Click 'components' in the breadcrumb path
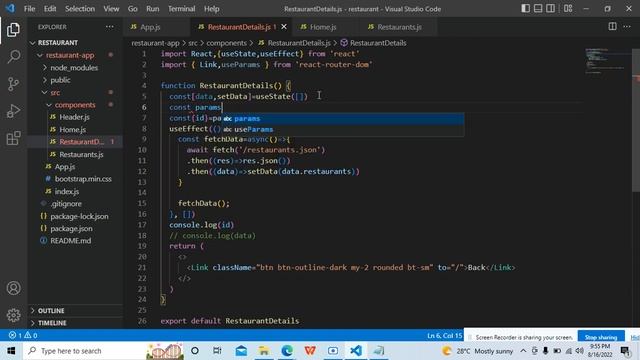 point(226,43)
